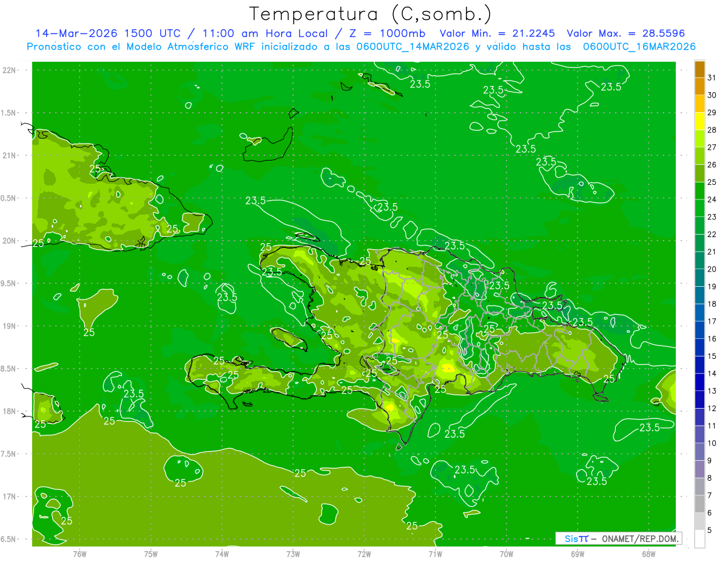
Task: Click the latitude axis label "18N"
Action: pyautogui.click(x=9, y=411)
